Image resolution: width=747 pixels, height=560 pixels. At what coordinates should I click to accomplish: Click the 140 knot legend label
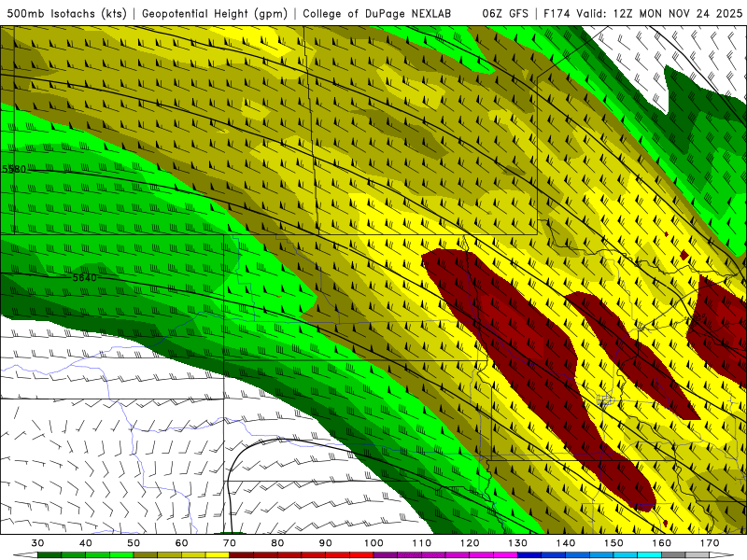(566, 543)
